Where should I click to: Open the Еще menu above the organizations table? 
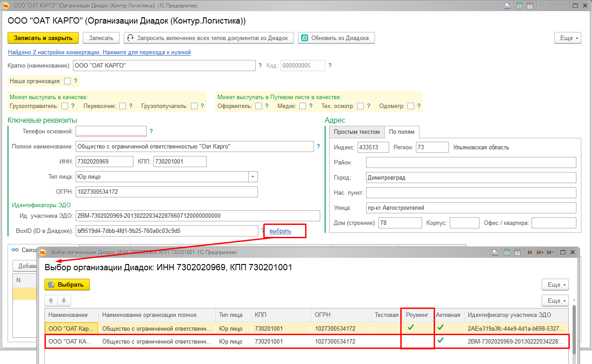tap(556, 300)
